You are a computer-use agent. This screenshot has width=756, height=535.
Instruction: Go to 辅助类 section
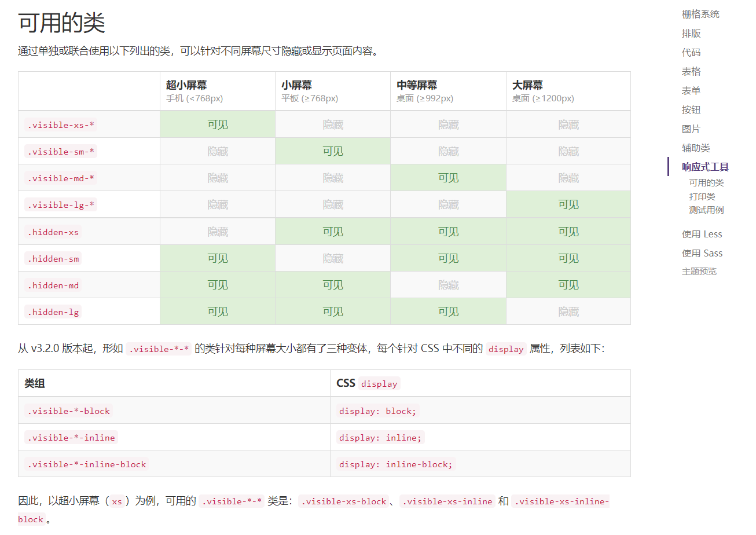click(696, 148)
